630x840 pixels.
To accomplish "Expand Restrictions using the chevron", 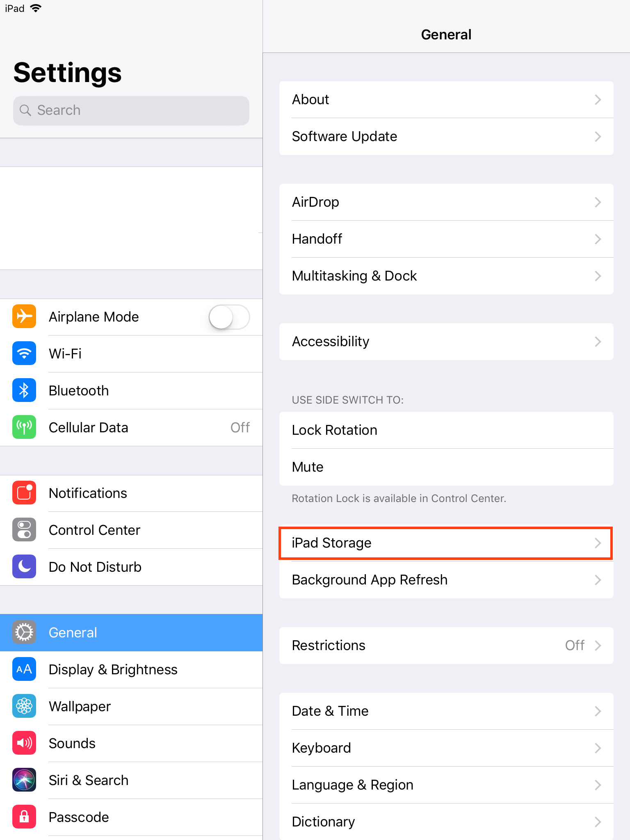I will pos(598,646).
